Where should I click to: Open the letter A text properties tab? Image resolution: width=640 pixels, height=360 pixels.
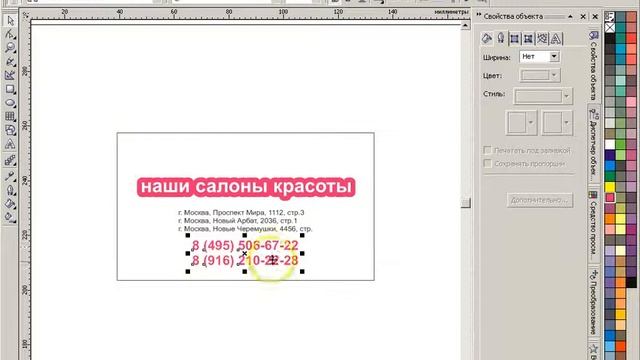click(x=556, y=39)
